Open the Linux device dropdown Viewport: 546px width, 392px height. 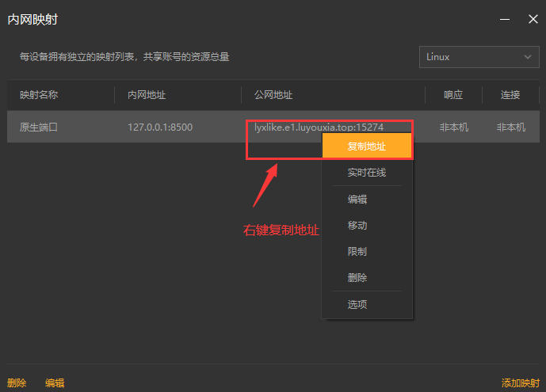click(479, 57)
